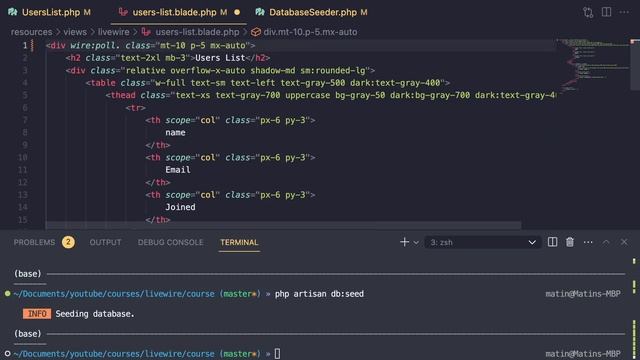Switch to users-list.blade.php tab
The height and width of the screenshot is (360, 640).
coord(180,12)
